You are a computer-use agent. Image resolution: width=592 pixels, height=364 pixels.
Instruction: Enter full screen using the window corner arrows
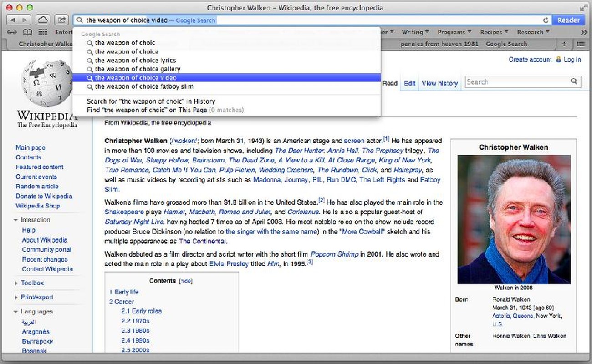coord(583,8)
